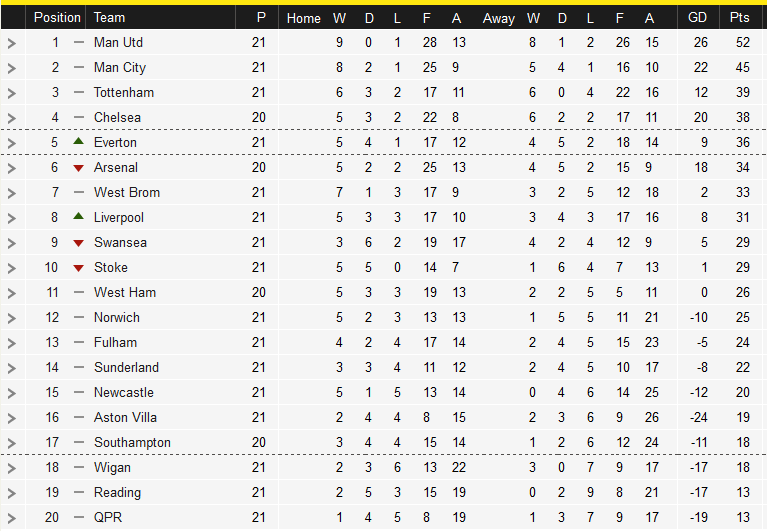Click Stoke's red down arrow icon

point(78,268)
